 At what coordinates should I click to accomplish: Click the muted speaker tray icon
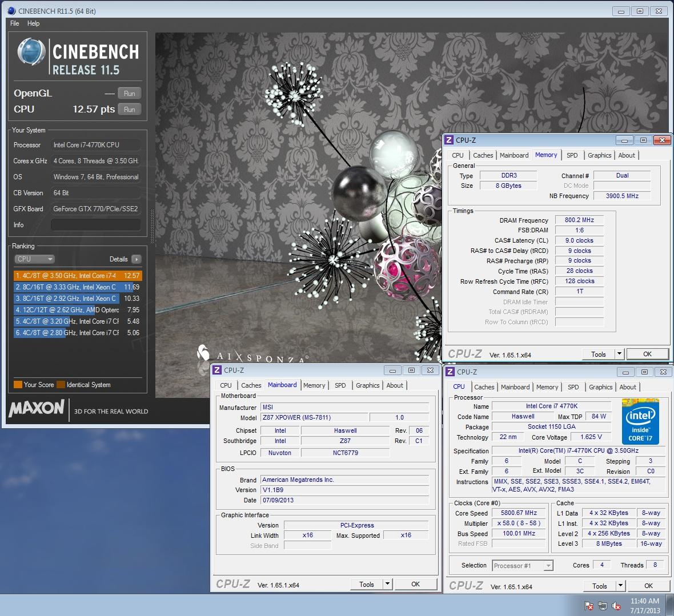[616, 606]
